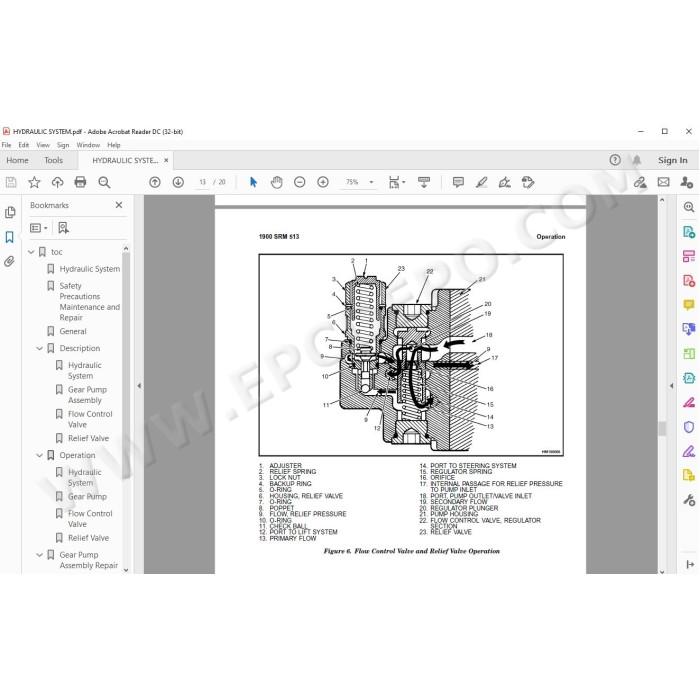Open the Edit menu
The image size is (700, 700).
click(x=24, y=145)
